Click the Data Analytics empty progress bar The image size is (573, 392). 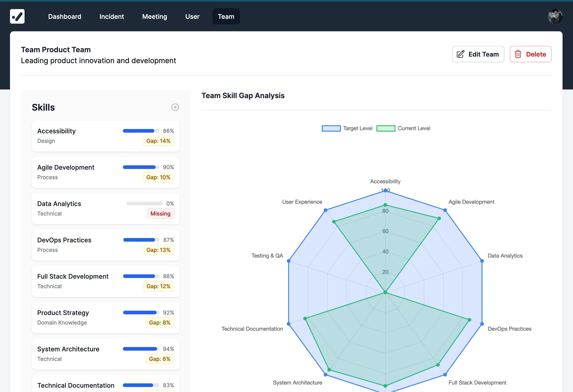(144, 204)
